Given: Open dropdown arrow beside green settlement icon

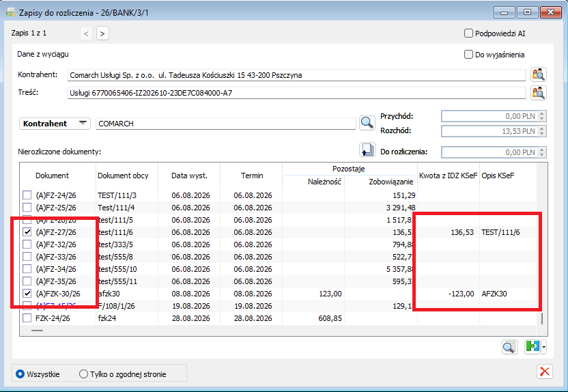Looking at the screenshot, I should pos(543,347).
